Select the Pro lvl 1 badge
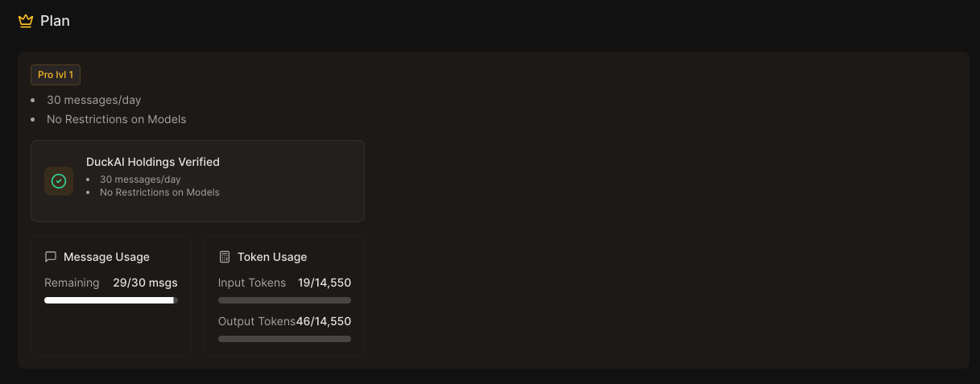980x384 pixels. coord(56,75)
